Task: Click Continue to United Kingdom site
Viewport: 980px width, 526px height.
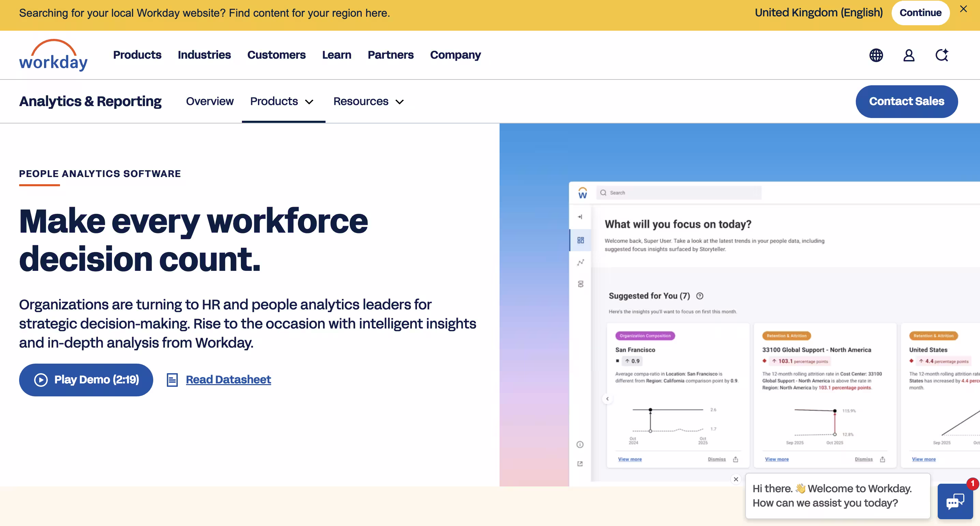Action: pyautogui.click(x=920, y=13)
